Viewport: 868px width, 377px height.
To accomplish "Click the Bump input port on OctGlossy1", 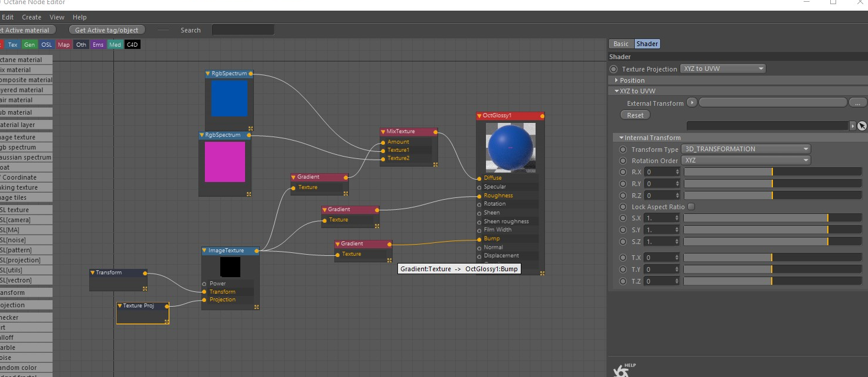I will point(479,239).
